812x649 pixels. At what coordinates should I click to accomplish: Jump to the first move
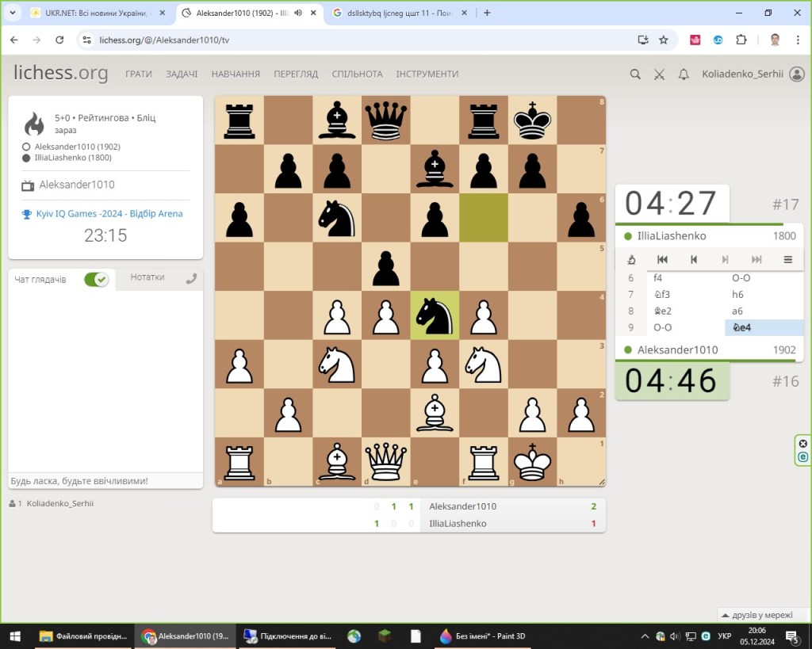(x=663, y=259)
